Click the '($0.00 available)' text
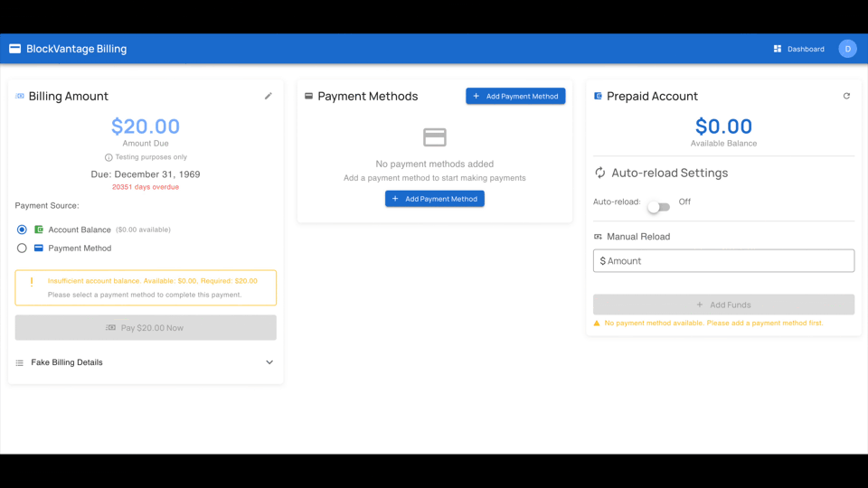Image resolution: width=868 pixels, height=488 pixels. tap(143, 230)
